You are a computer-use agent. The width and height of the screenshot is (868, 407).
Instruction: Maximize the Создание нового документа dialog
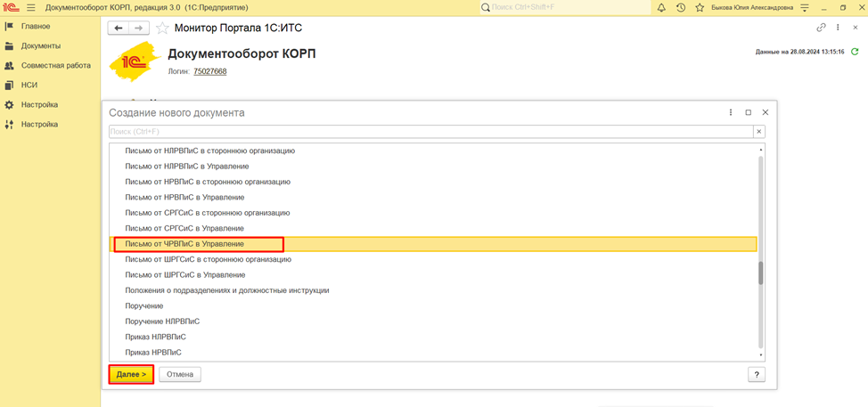749,112
